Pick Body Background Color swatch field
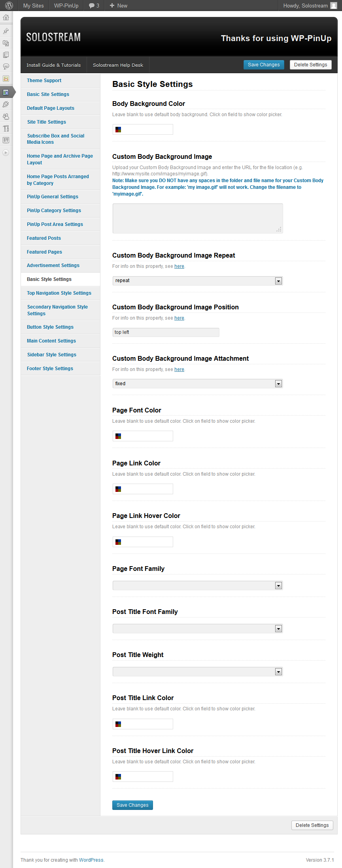This screenshot has width=342, height=868. [143, 129]
